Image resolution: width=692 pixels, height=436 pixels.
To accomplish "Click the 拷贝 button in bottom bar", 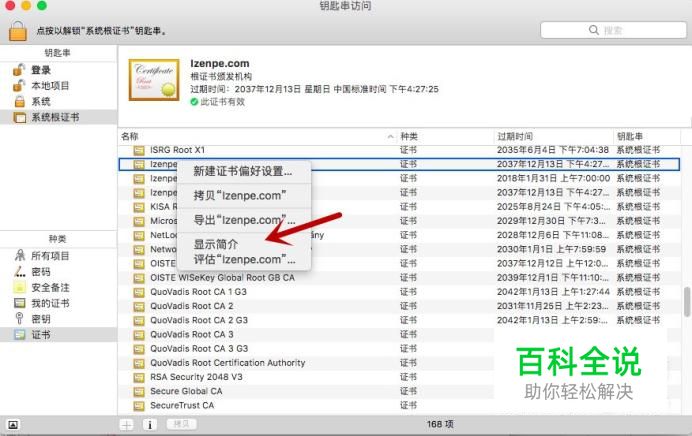I will point(181,424).
